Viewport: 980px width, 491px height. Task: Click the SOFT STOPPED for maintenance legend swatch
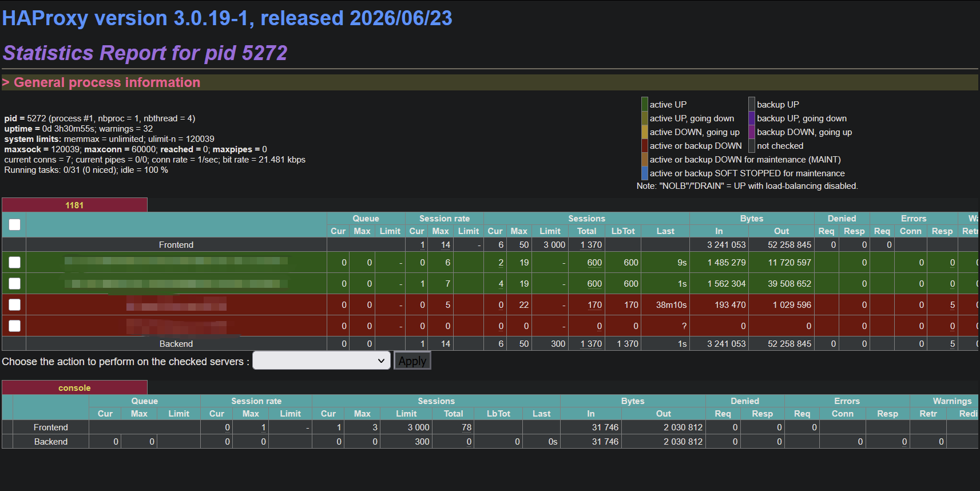(645, 173)
